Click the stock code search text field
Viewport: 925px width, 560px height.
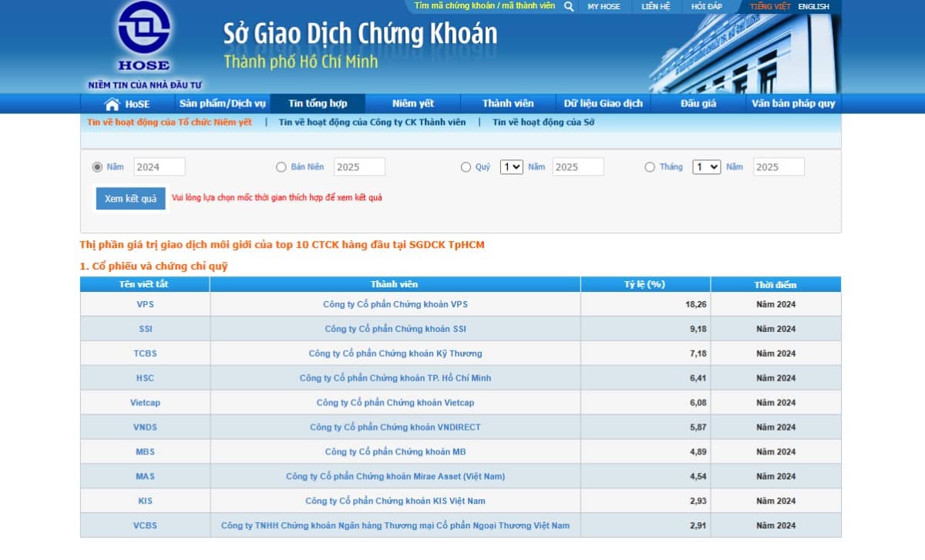(x=484, y=5)
